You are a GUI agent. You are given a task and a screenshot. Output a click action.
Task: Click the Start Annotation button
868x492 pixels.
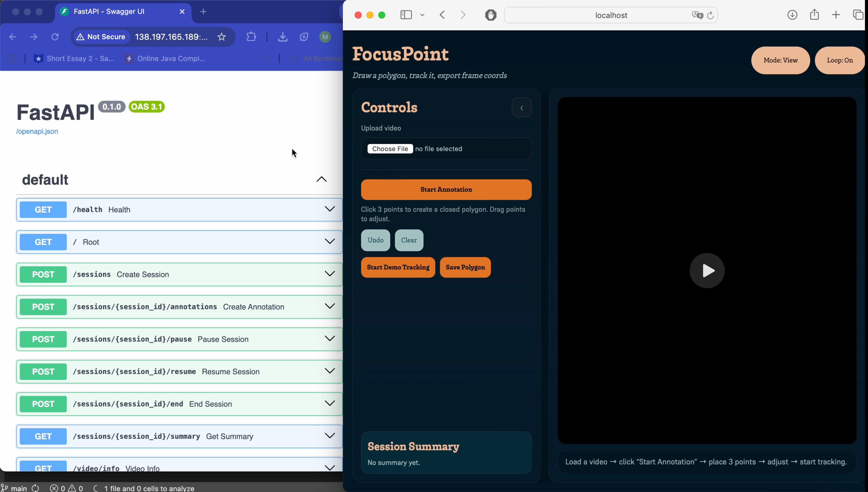tap(446, 190)
